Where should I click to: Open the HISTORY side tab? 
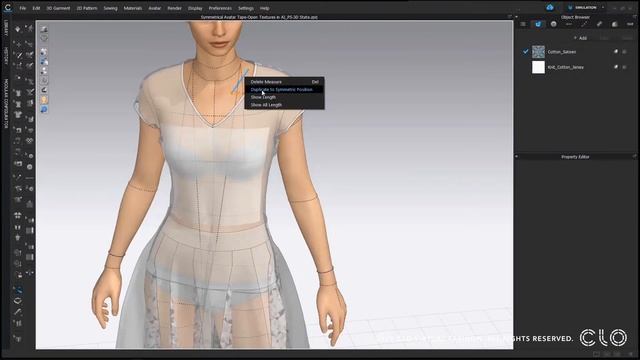click(6, 56)
